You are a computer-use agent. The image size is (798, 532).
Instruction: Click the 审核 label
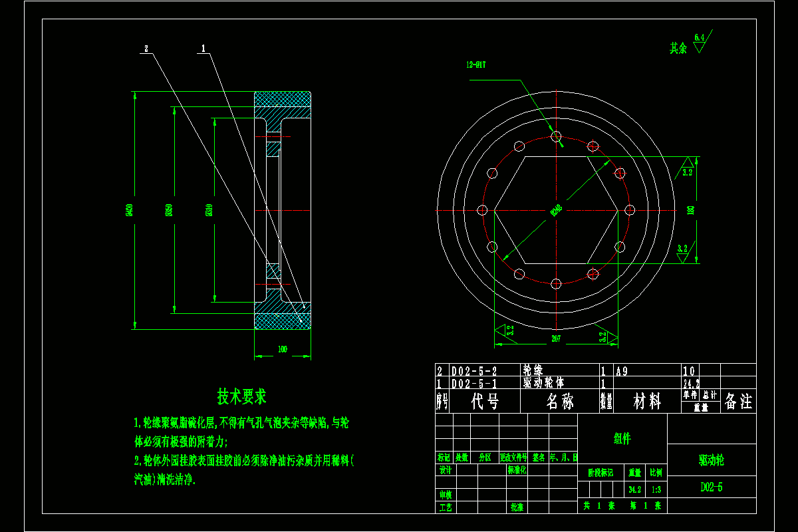[445, 495]
